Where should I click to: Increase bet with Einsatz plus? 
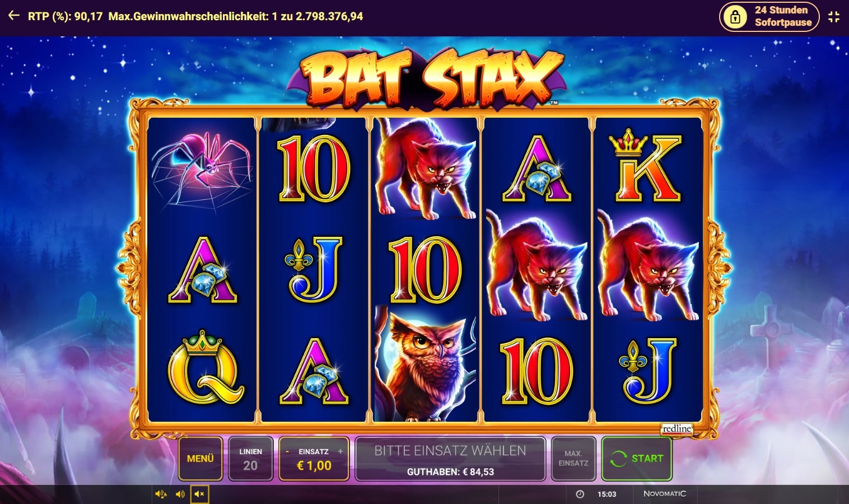click(340, 451)
